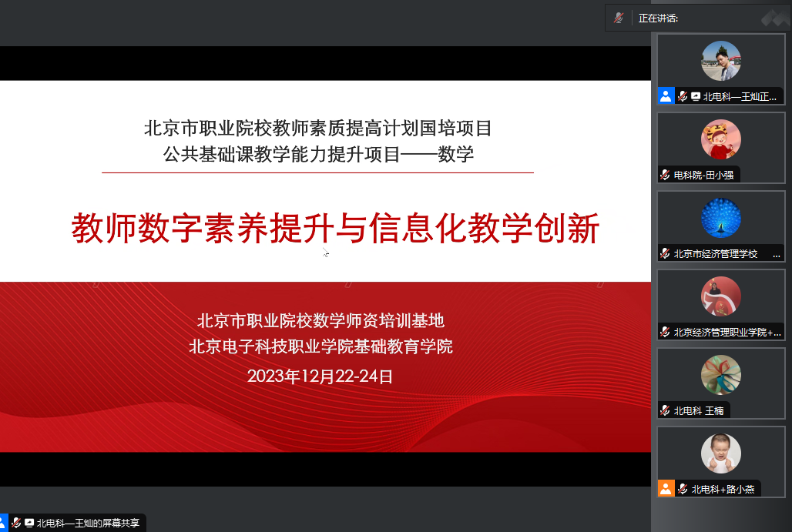Screen dimensions: 792x532
Task: Unmute the 北京经济管理职业学院 participant
Action: pos(666,333)
